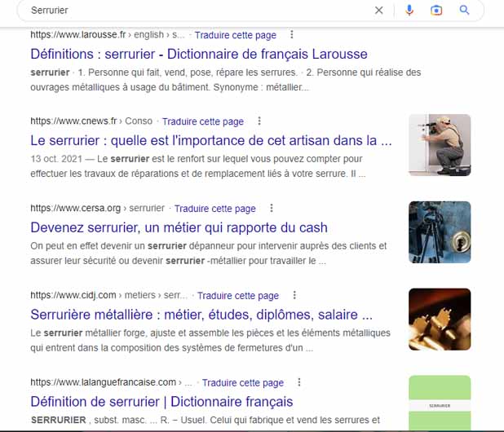Click 'Traduire cette page' for the lalanguefrancaise.com result
Image resolution: width=504 pixels, height=432 pixels.
click(243, 383)
